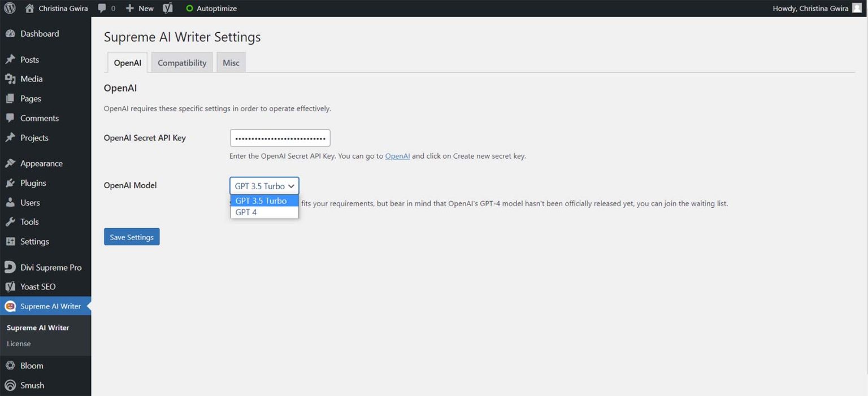Click the WordPress logo icon
The image size is (868, 396).
pyautogui.click(x=11, y=8)
